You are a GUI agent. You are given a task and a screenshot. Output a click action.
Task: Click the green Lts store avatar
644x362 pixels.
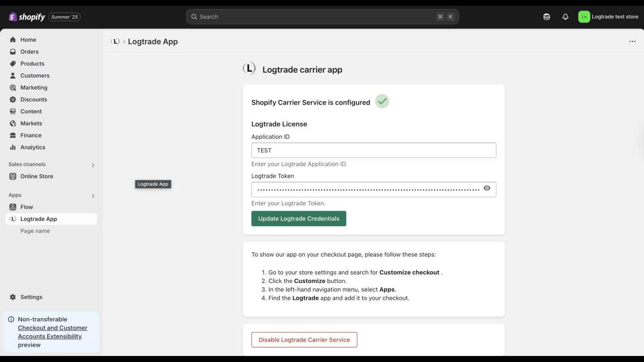[x=584, y=17]
